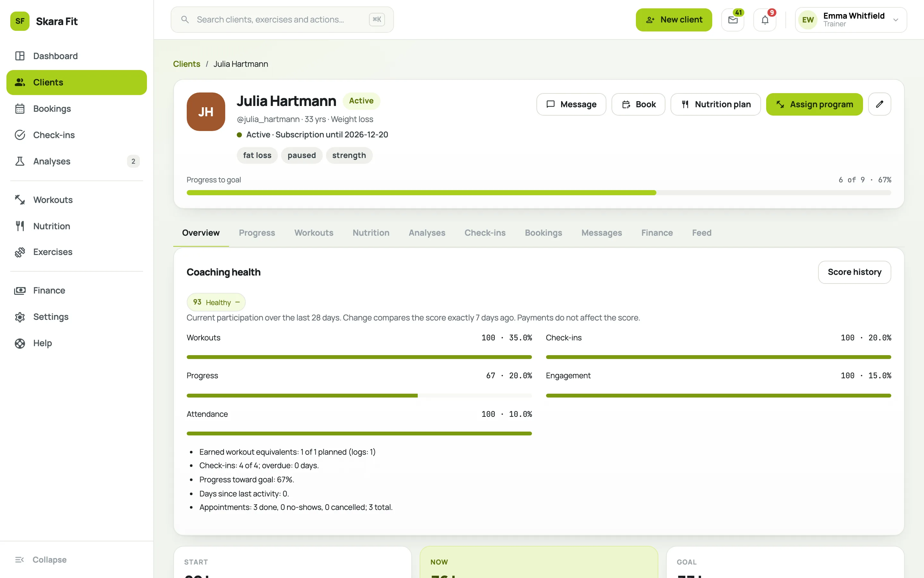This screenshot has width=924, height=578.
Task: Open Nutrition in the sidebar
Action: coord(76,226)
